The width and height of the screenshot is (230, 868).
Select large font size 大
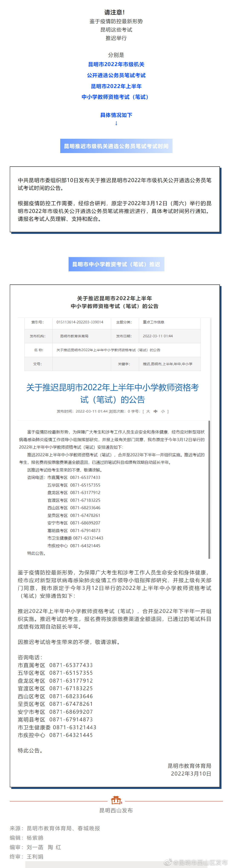[x=148, y=411]
